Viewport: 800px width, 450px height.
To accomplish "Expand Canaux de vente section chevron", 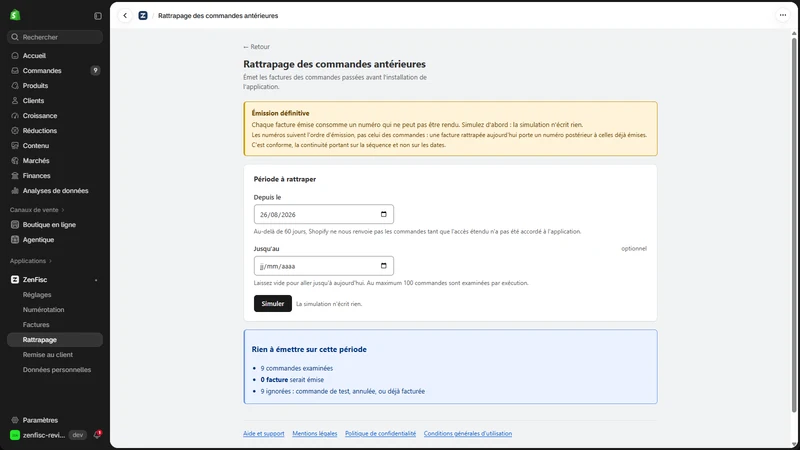I will 63,210.
